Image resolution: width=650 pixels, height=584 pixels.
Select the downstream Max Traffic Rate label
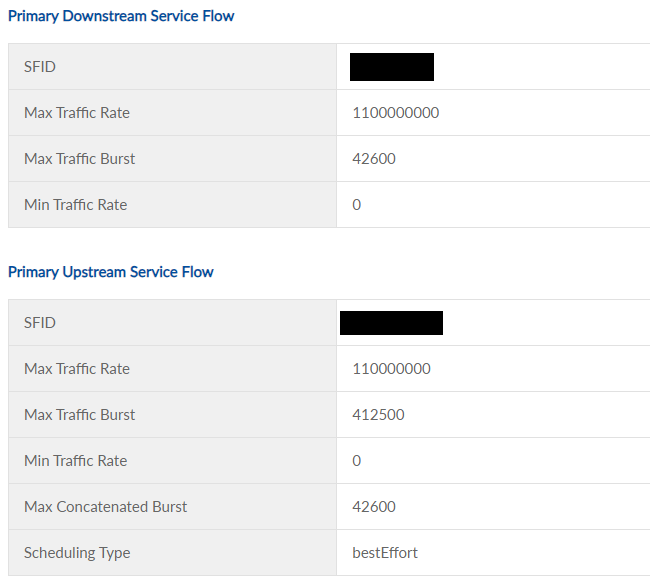click(77, 113)
